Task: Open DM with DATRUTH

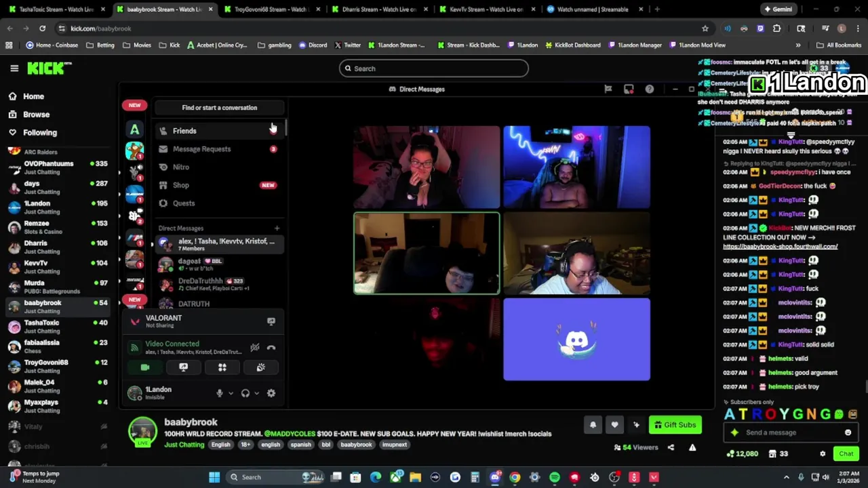Action: [x=218, y=304]
